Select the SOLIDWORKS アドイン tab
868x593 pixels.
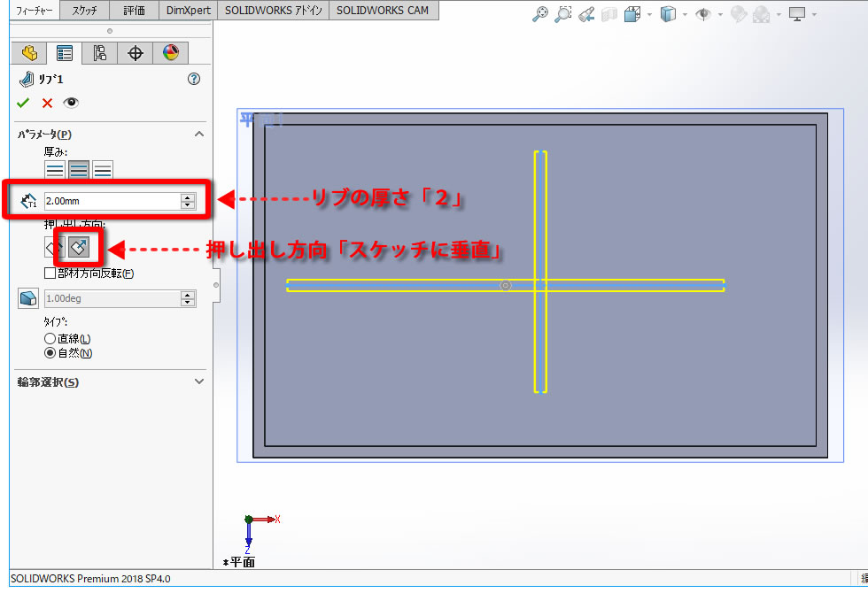(x=274, y=10)
